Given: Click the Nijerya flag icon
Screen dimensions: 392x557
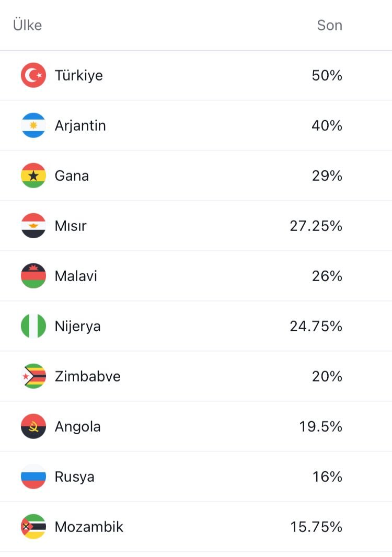Looking at the screenshot, I should click(x=33, y=326).
